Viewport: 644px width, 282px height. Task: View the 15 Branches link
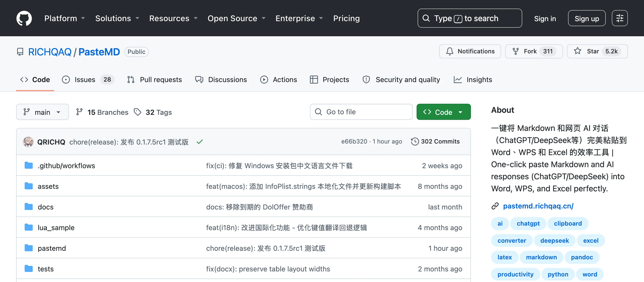pyautogui.click(x=102, y=112)
